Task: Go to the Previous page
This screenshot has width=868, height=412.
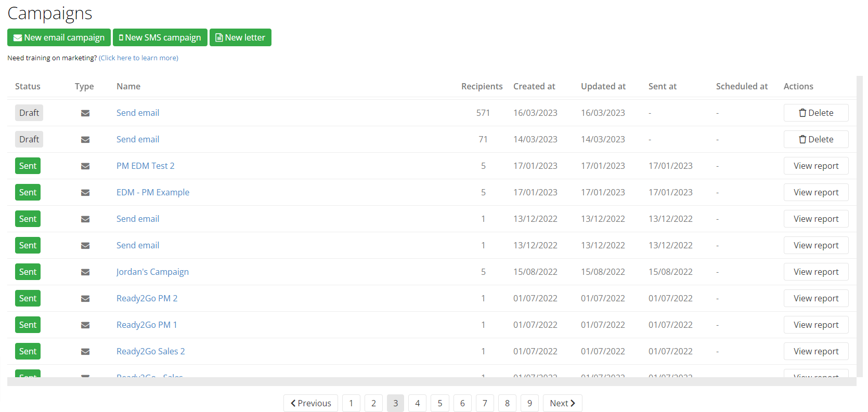Action: click(310, 403)
